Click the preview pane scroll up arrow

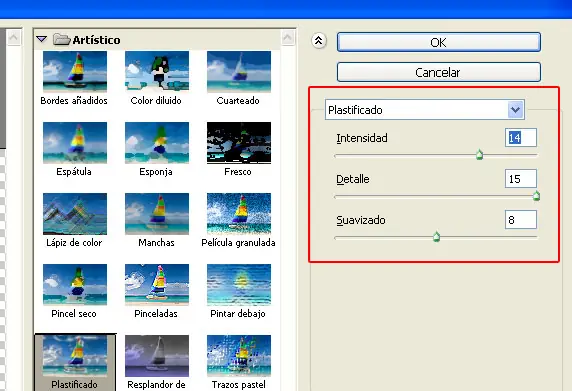tap(14, 37)
